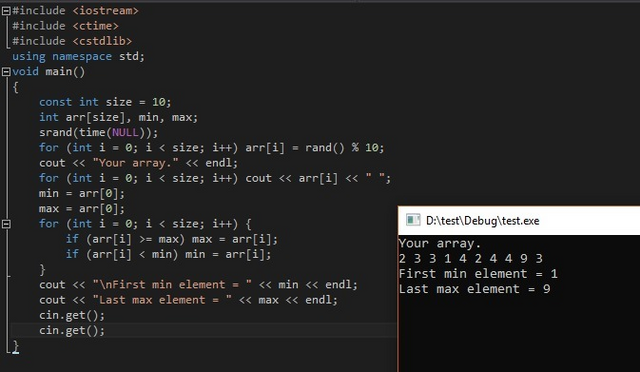
Task: Click the "First min element" string in code
Action: pyautogui.click(x=172, y=285)
